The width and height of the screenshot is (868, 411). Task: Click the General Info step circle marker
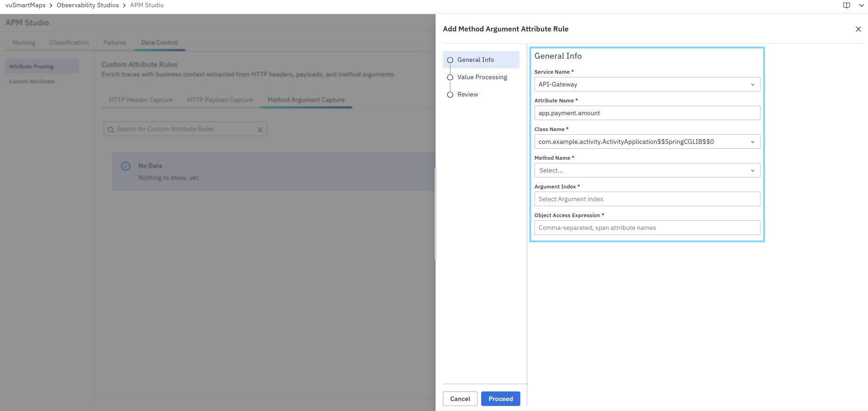coord(450,60)
